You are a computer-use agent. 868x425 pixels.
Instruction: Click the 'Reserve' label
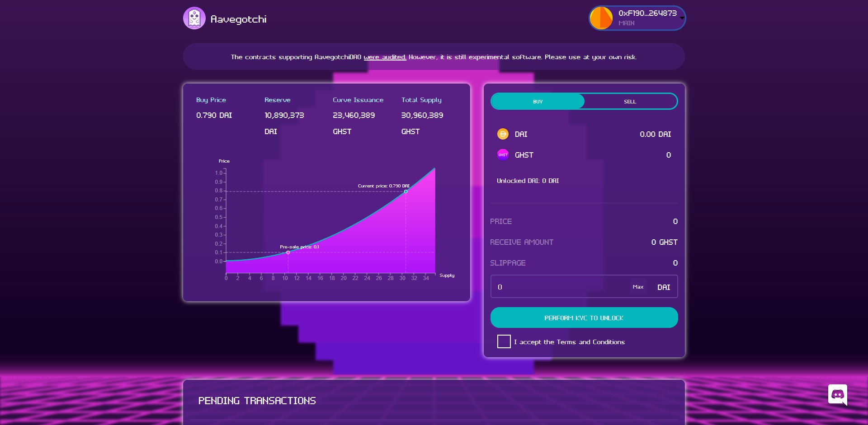tap(278, 100)
